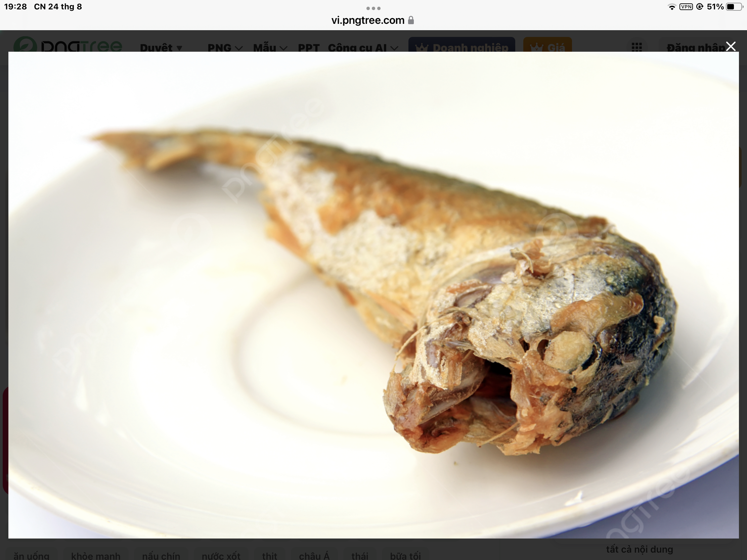Expand the Công cụ AI menu

363,48
